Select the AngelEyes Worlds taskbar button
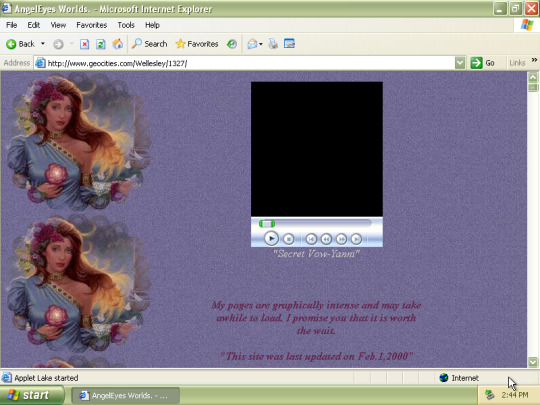The height and width of the screenshot is (405, 540). [126, 395]
